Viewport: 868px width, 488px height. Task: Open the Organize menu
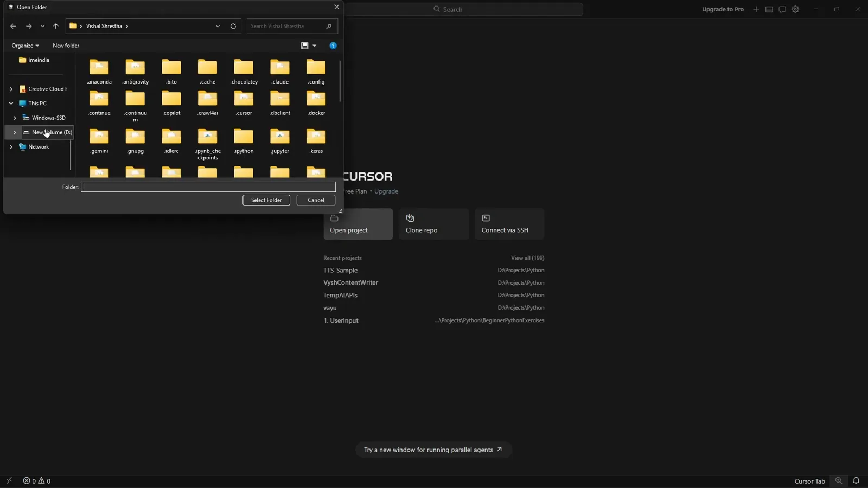pyautogui.click(x=25, y=46)
